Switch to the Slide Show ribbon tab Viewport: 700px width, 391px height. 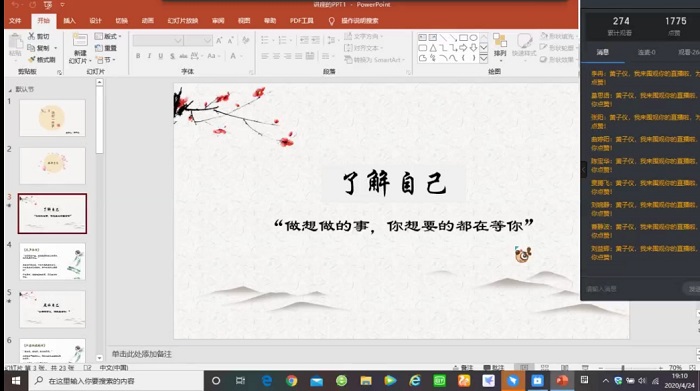(x=183, y=21)
